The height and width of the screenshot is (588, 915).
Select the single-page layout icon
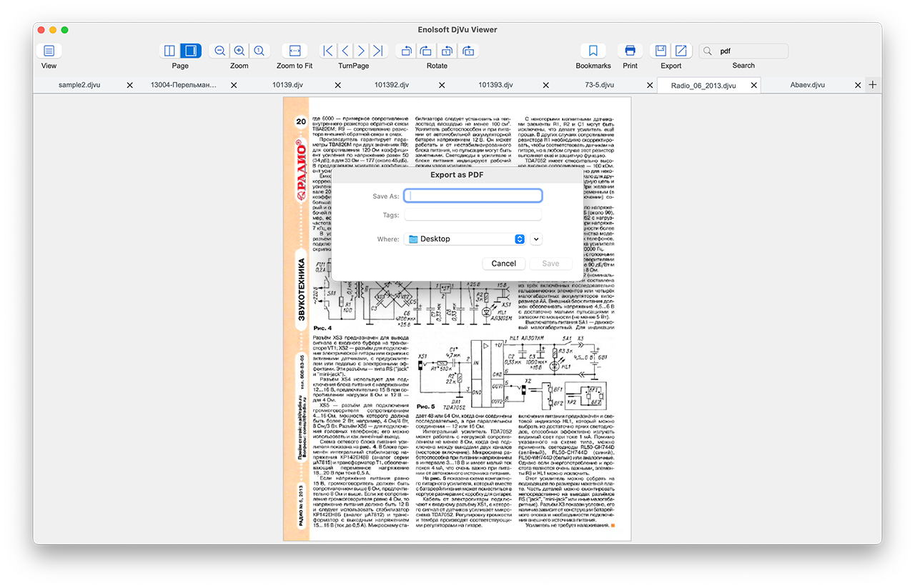click(190, 51)
